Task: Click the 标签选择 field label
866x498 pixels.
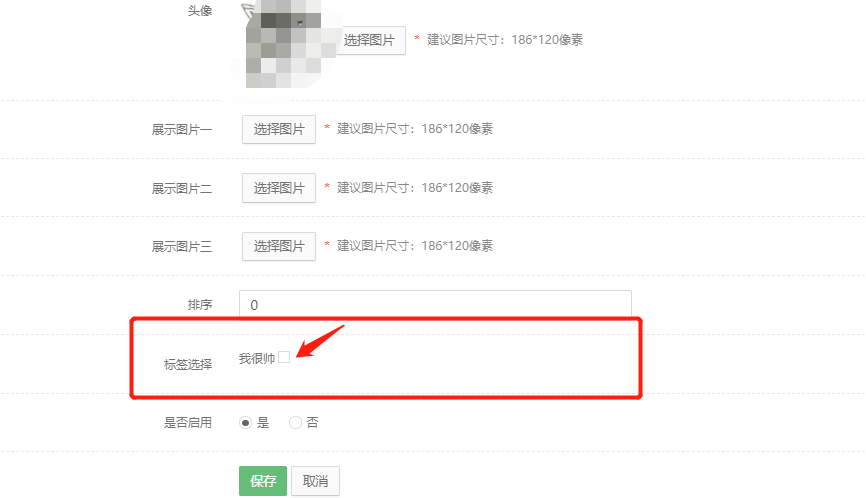Action: coord(188,364)
